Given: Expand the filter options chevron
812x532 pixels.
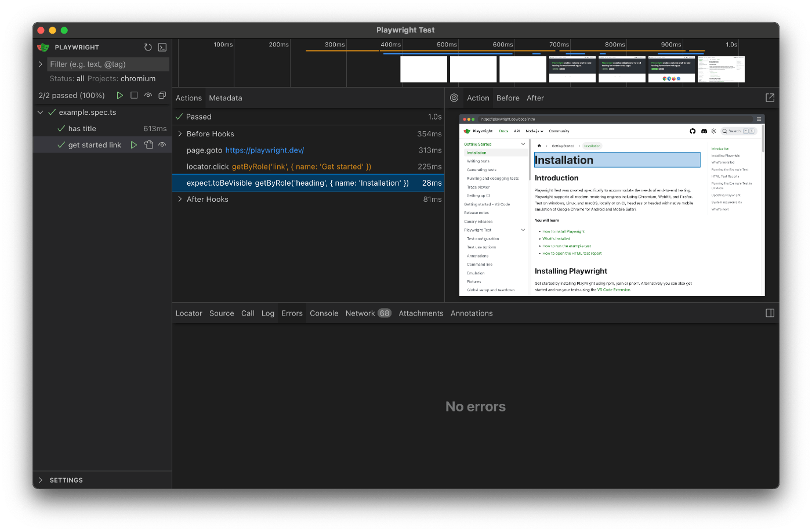Looking at the screenshot, I should click(x=40, y=64).
